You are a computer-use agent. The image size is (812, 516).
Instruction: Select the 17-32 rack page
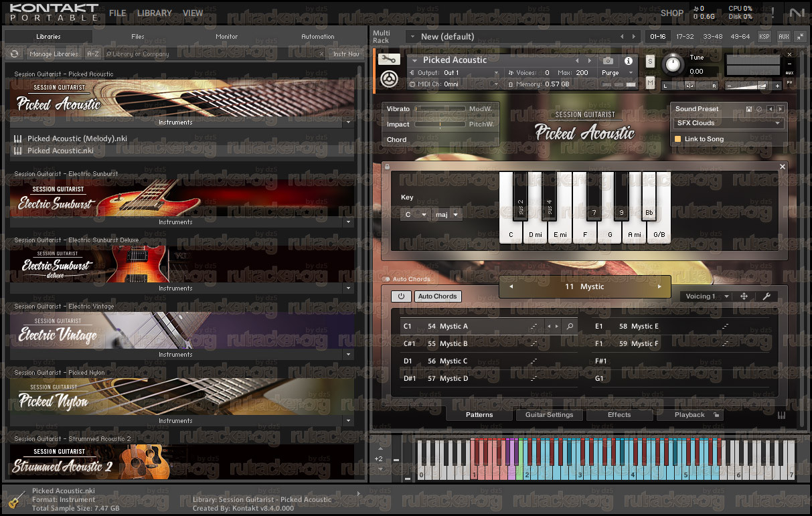coord(685,37)
